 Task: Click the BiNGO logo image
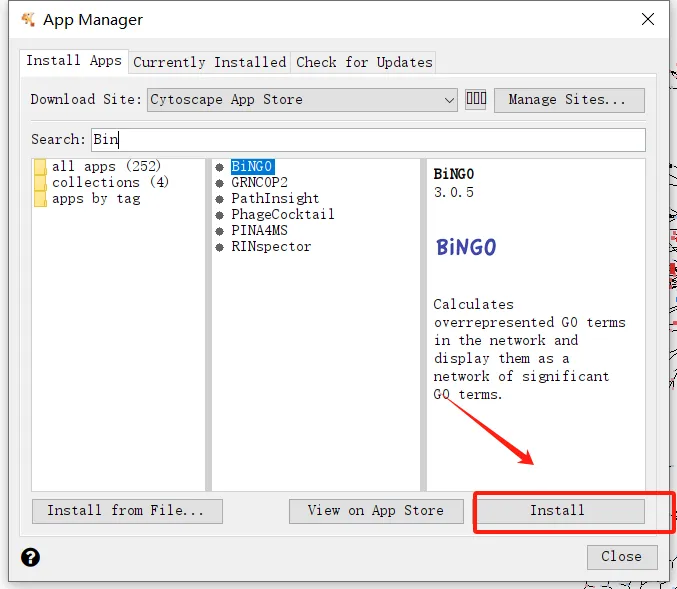point(466,247)
